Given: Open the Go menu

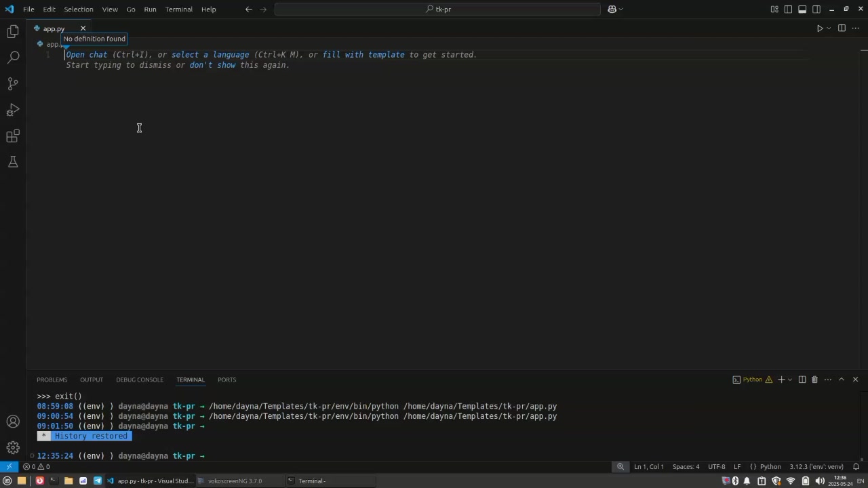Looking at the screenshot, I should point(131,9).
